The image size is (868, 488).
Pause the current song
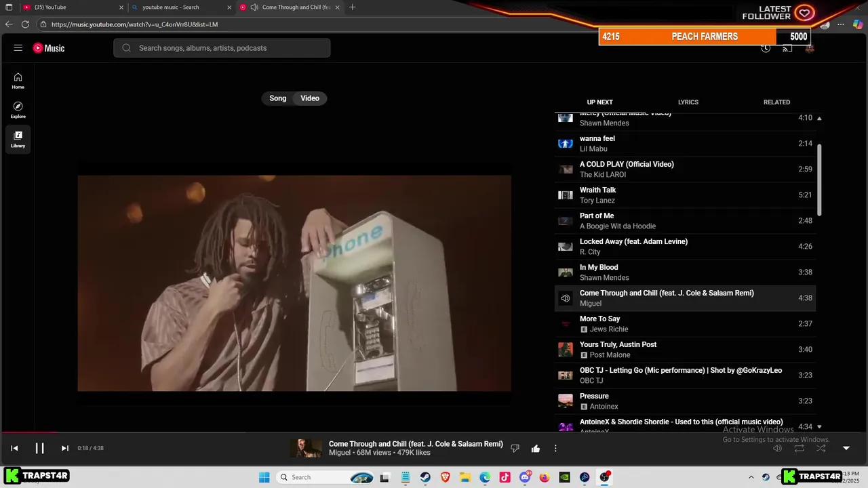39,448
